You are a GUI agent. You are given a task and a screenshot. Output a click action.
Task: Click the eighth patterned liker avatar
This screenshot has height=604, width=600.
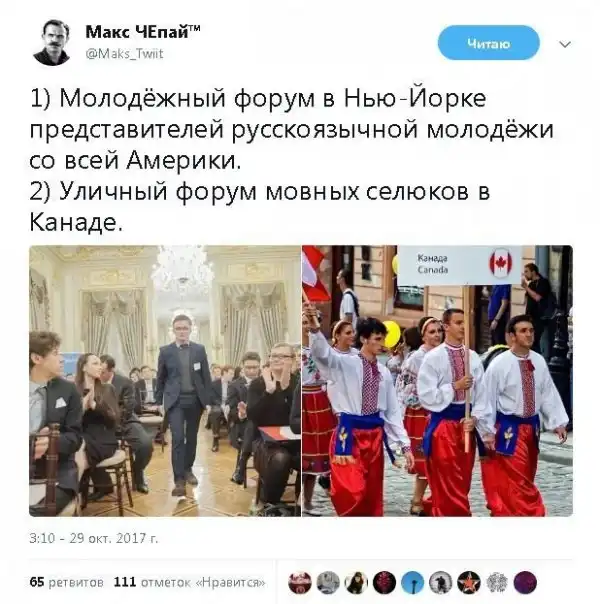pos(497,582)
